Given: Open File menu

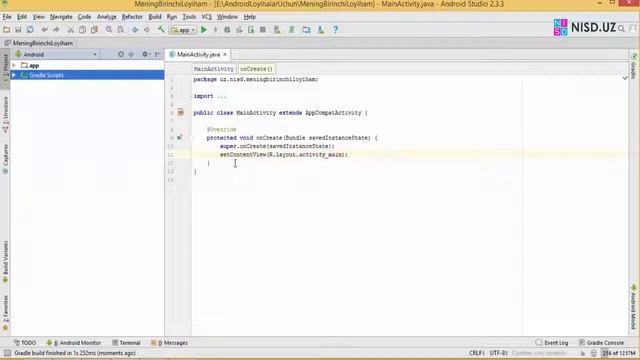Looking at the screenshot, I should click(7, 17).
